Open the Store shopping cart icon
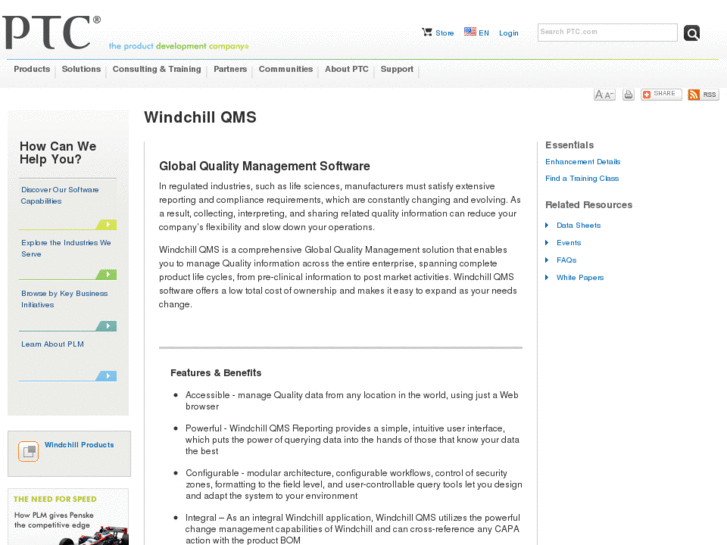 [x=427, y=32]
